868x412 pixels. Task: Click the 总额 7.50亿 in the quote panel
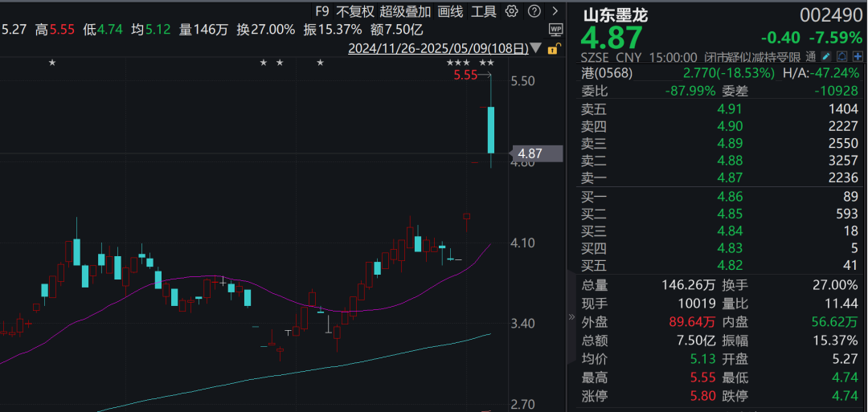point(698,341)
